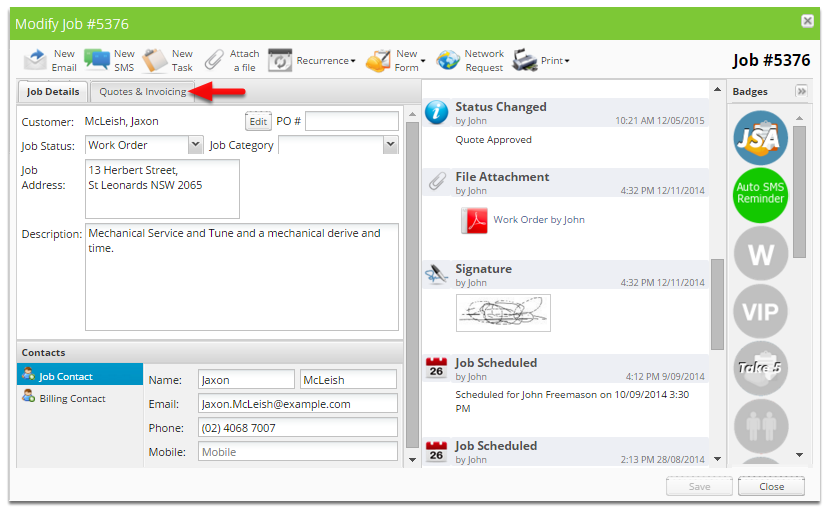The image size is (828, 511).
Task: Click the Status Changed heading
Action: pyautogui.click(x=501, y=107)
